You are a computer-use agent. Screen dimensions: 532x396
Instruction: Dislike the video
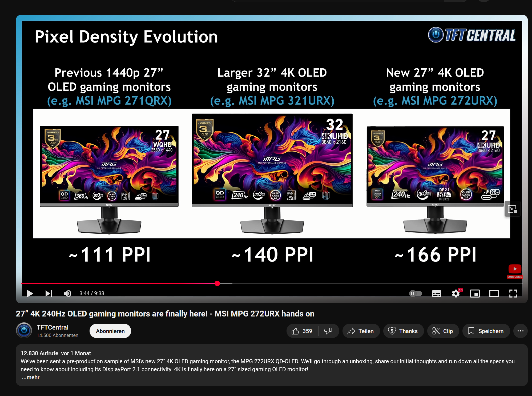328,331
